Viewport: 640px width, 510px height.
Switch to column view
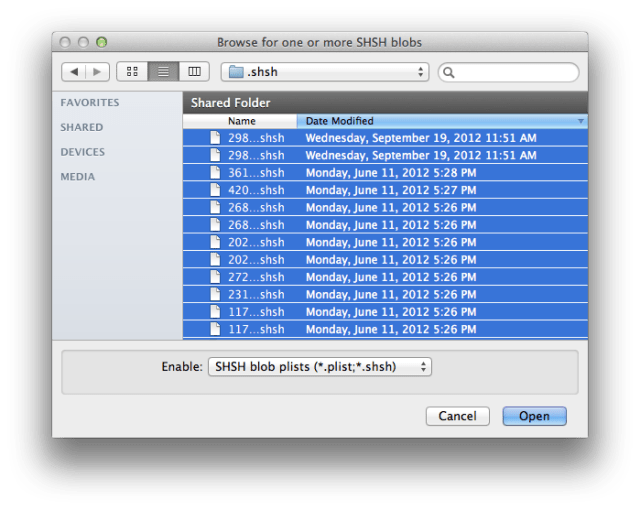pos(194,72)
